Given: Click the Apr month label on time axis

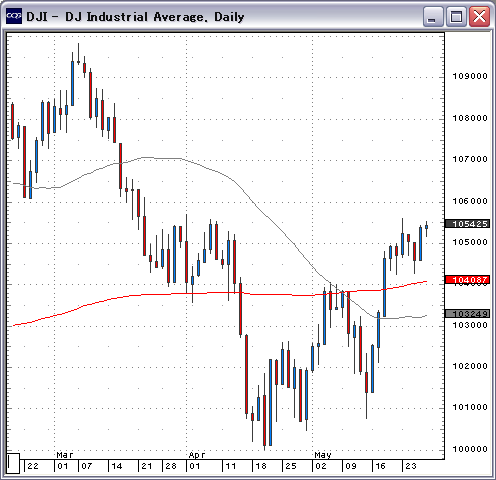Looking at the screenshot, I should tap(197, 455).
